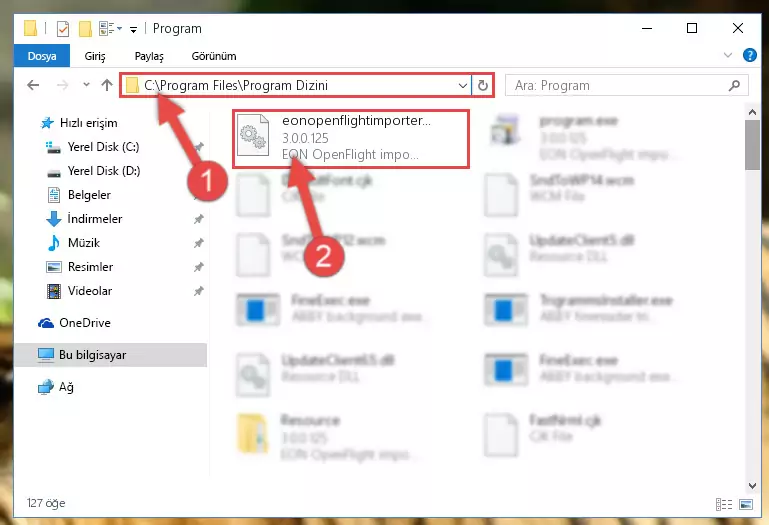Switch to the Giriş ribbon tab
Screen dimensions: 769x525
click(95, 56)
